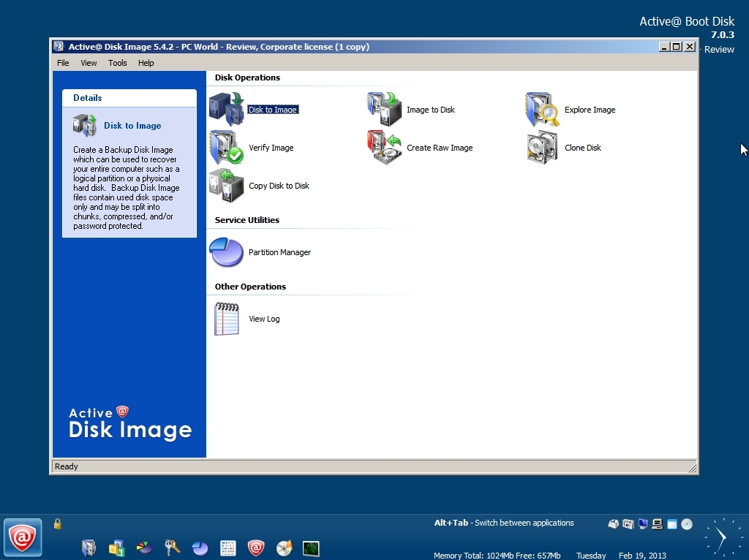749x560 pixels.
Task: Click the camera icon in system tray
Action: click(x=627, y=523)
